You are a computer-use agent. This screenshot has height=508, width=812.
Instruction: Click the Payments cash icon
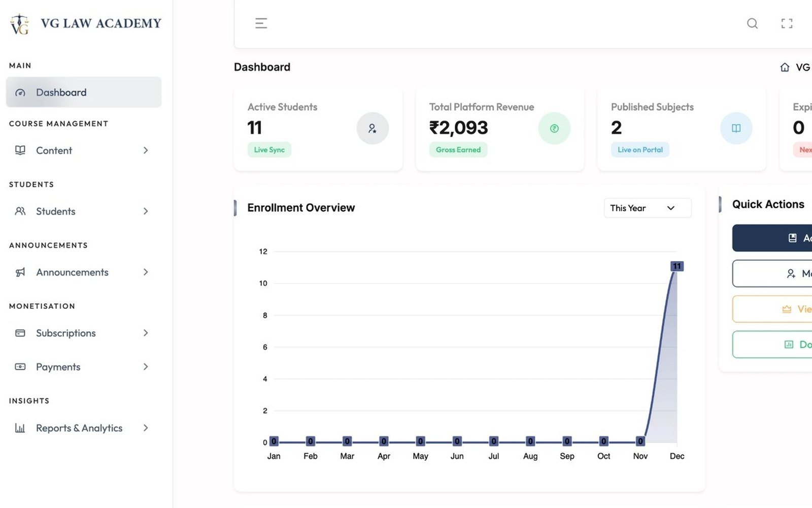click(20, 367)
